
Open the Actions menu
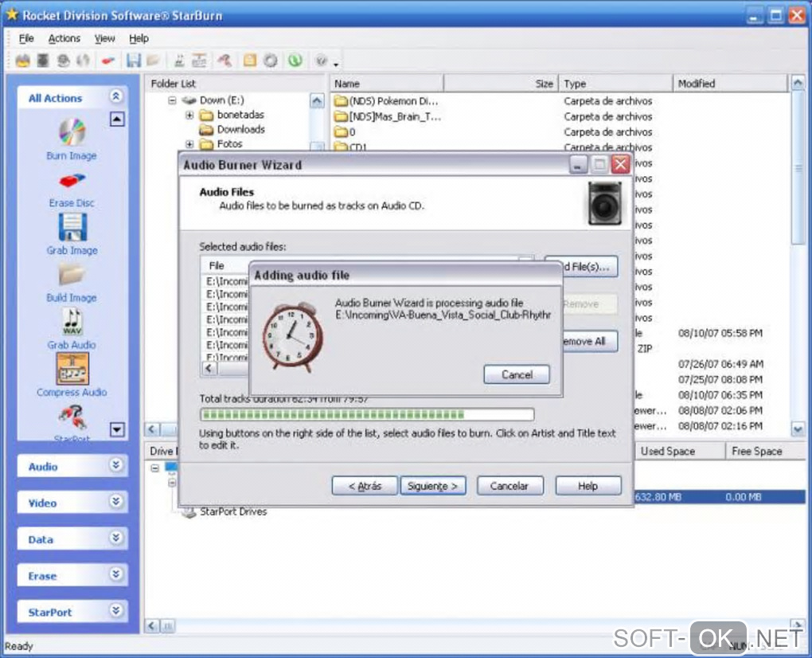click(x=64, y=38)
